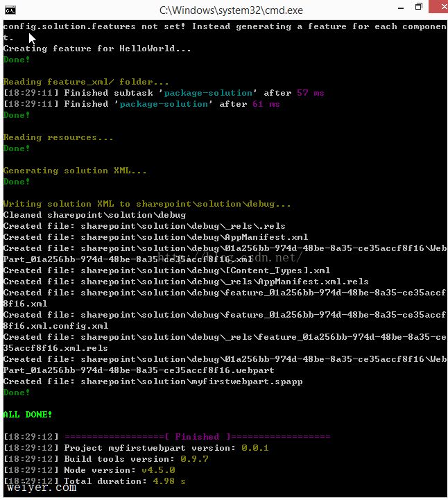
Task: Click the created AppManifest.xml file line
Action: 155,237
